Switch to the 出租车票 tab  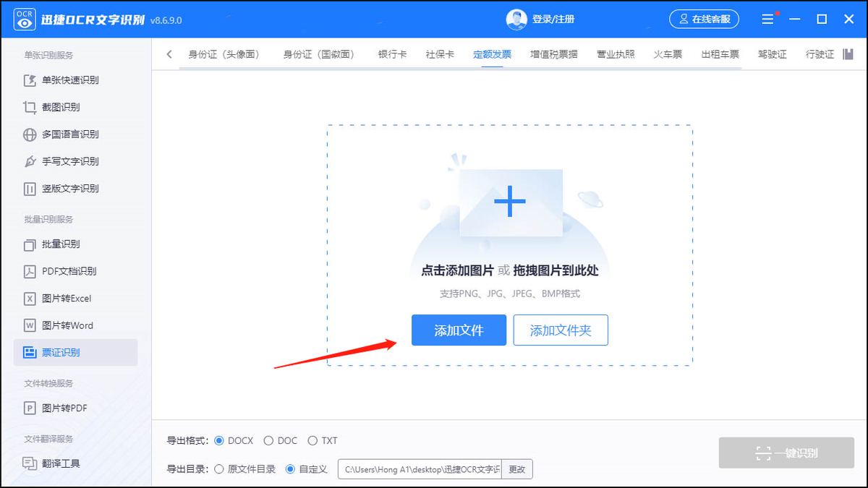[720, 54]
